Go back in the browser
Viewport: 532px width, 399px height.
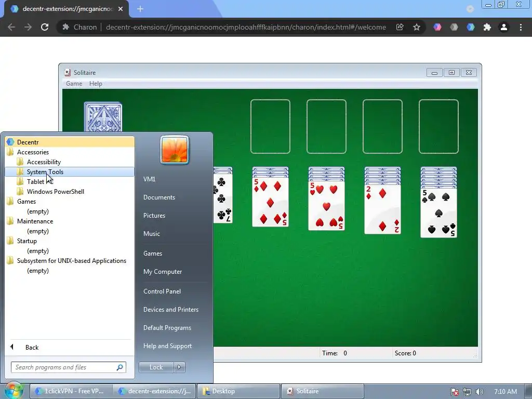tap(11, 27)
